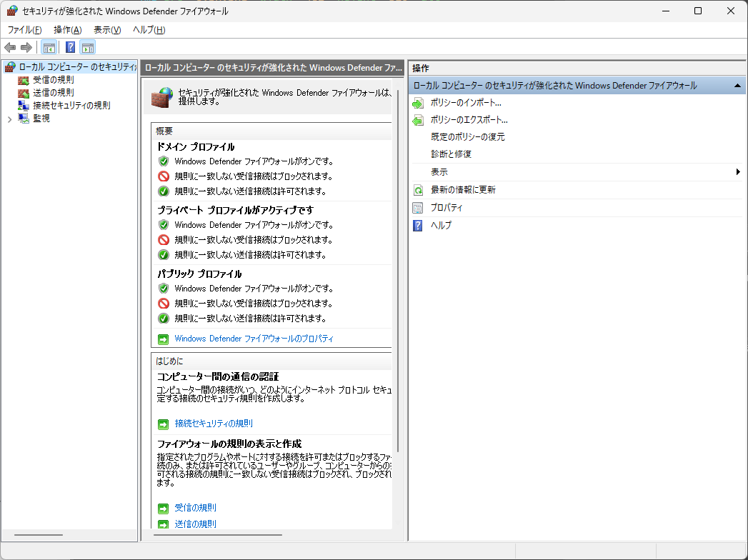Image resolution: width=748 pixels, height=560 pixels.
Task: Click the ポリシーのインポート green arrow icon
Action: click(x=418, y=103)
